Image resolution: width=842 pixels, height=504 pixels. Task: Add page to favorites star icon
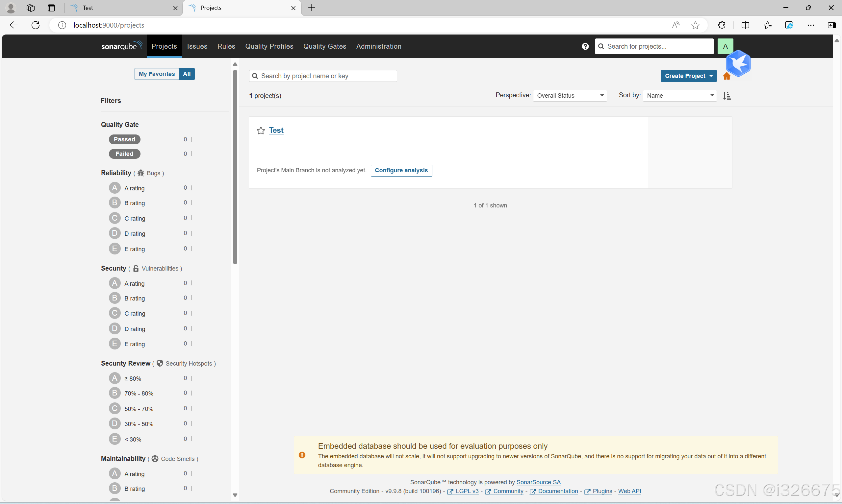[x=695, y=25]
